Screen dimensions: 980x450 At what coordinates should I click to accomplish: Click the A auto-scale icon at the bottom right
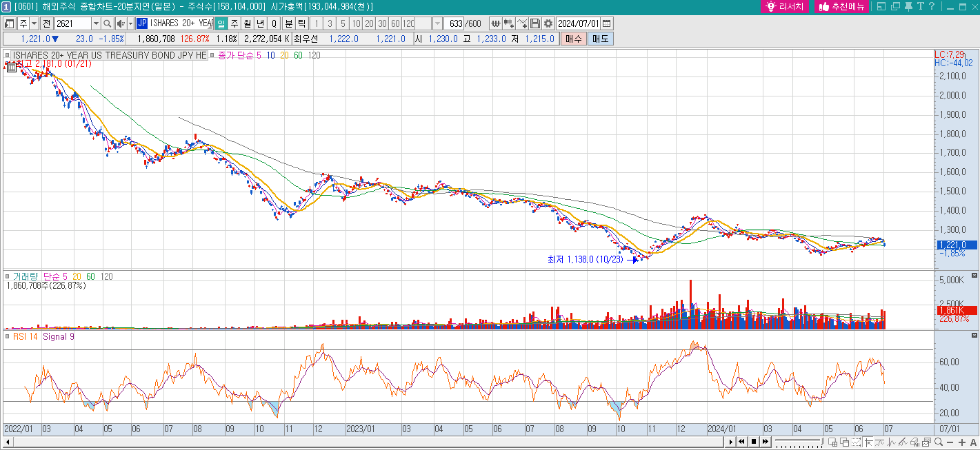pyautogui.click(x=973, y=442)
